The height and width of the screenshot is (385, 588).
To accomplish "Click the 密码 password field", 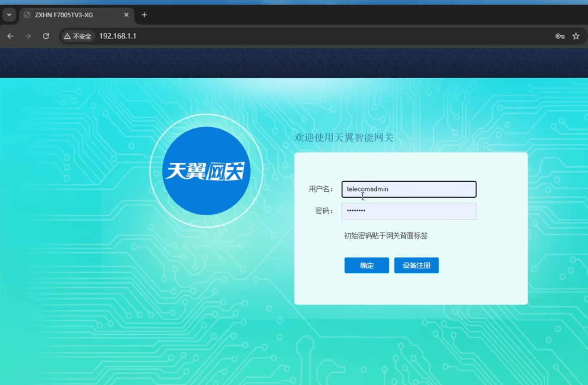I will (x=409, y=211).
